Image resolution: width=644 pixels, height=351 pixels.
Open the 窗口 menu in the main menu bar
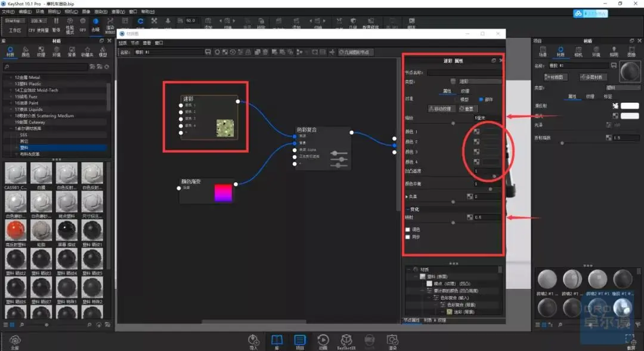[x=133, y=11]
